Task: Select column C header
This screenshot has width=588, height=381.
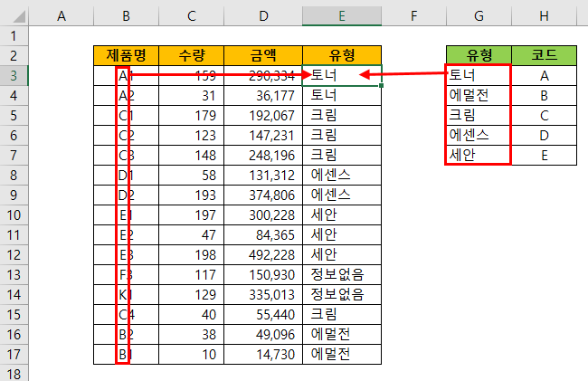Action: click(191, 16)
